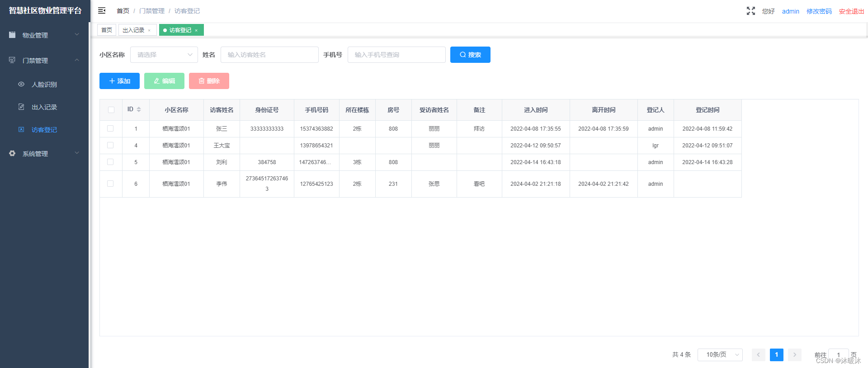This screenshot has width=868, height=368.
Task: Open the 10条/页 page size dropdown
Action: point(720,354)
